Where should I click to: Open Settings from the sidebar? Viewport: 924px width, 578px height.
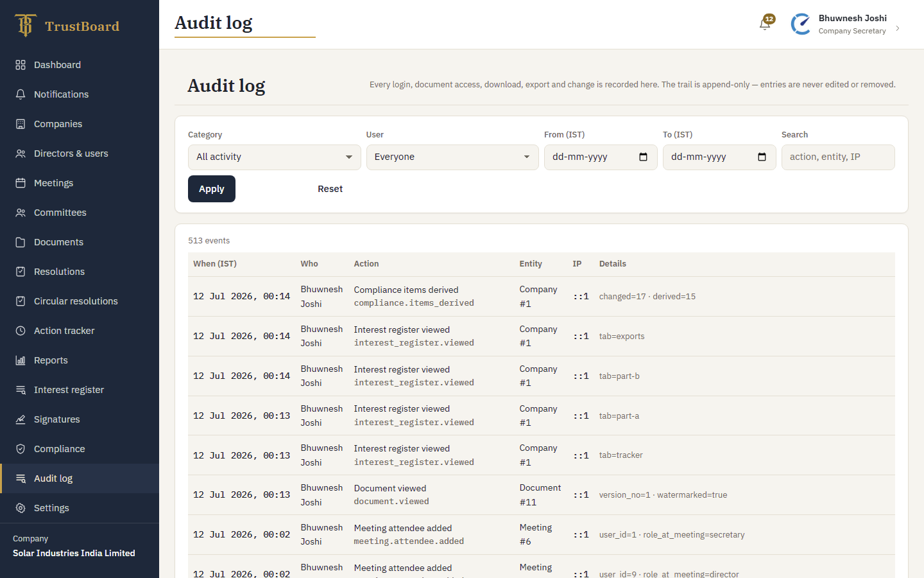(80, 508)
